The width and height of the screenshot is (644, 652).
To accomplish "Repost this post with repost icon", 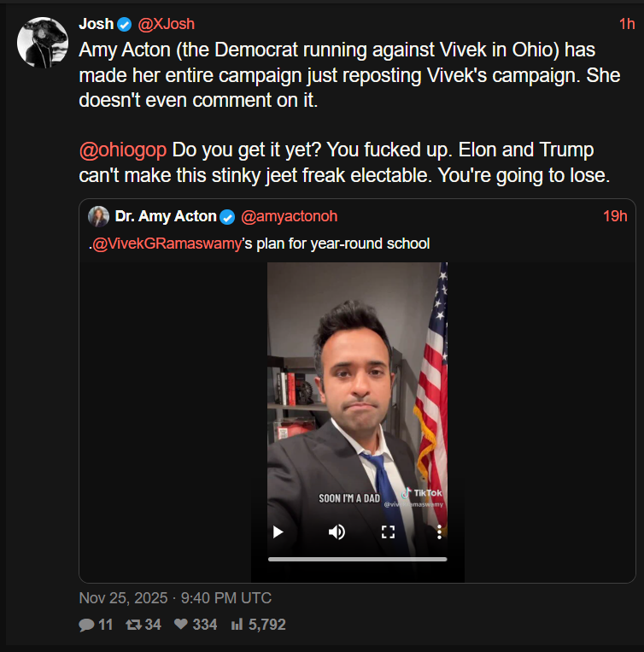I will 133,625.
